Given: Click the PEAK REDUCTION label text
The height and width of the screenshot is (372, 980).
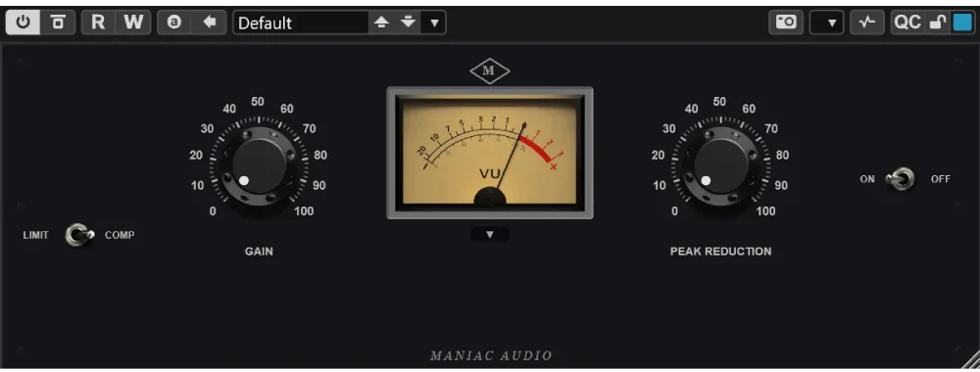Looking at the screenshot, I should [720, 252].
